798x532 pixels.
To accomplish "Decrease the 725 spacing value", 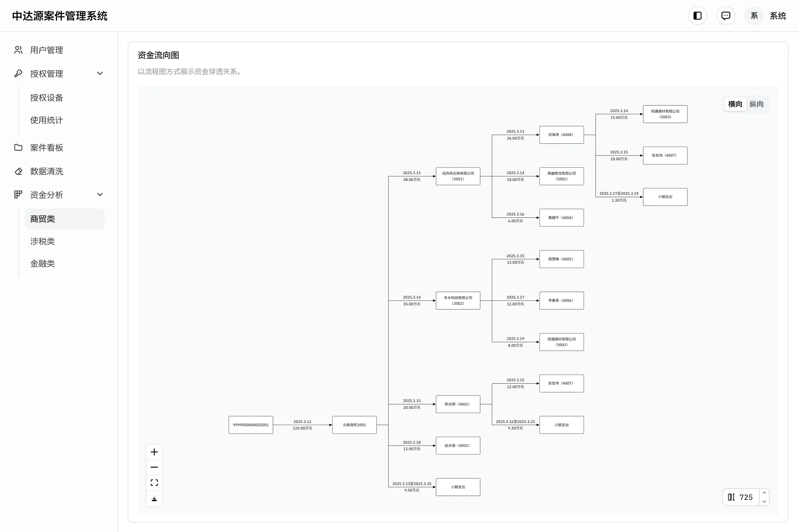I will (x=764, y=502).
